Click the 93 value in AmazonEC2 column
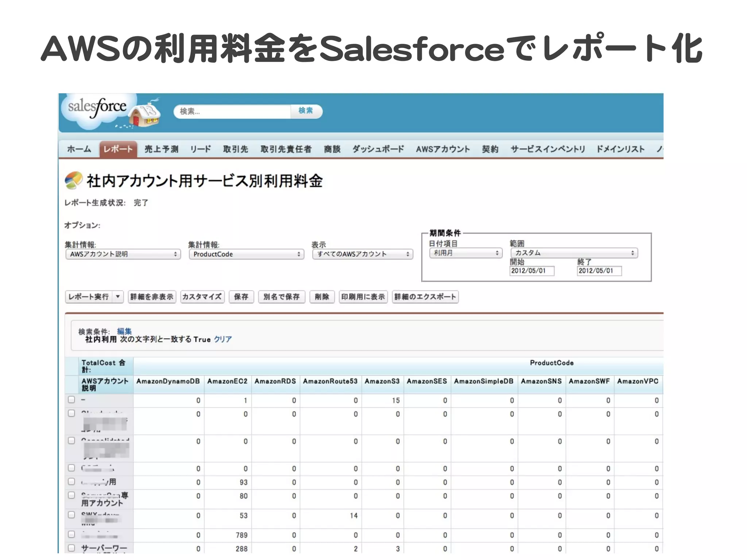The image size is (747, 560). click(244, 483)
